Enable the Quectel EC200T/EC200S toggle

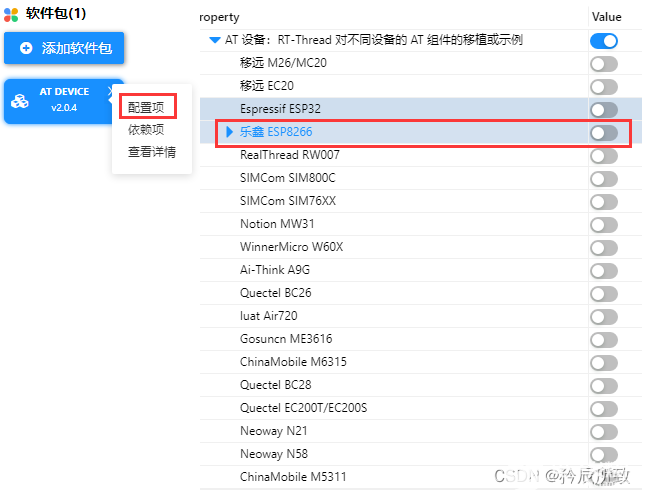(604, 409)
